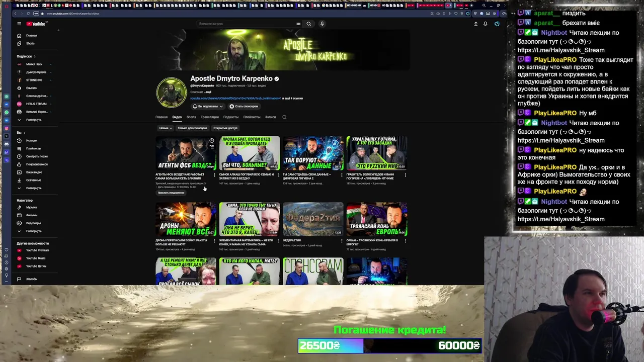Click the Прислать уведомление button
The image size is (644, 362).
click(171, 193)
